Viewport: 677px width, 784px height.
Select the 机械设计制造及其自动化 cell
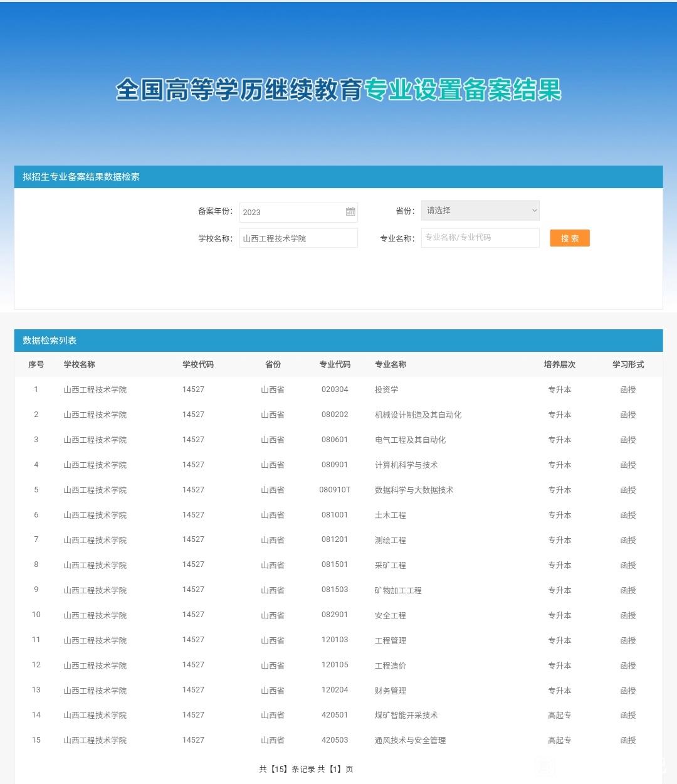pyautogui.click(x=418, y=415)
